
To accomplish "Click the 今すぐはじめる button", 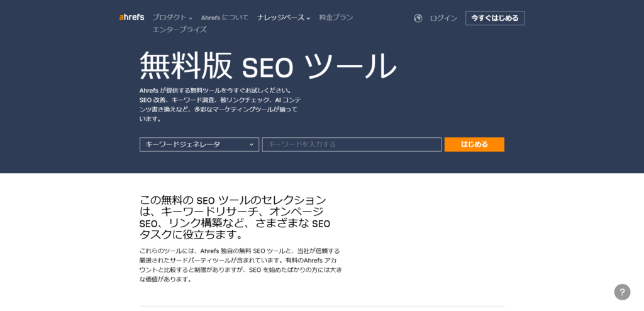I will [x=495, y=18].
